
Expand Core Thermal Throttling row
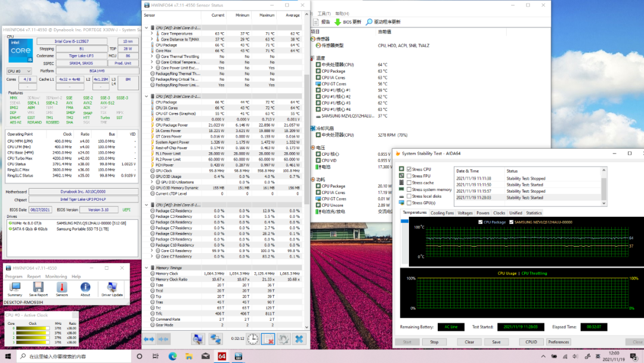tap(152, 56)
